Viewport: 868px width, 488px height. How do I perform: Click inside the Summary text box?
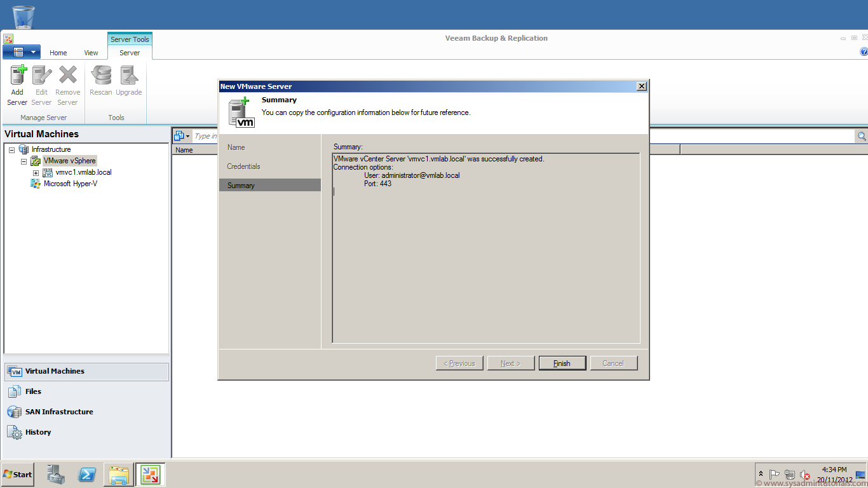click(x=486, y=248)
